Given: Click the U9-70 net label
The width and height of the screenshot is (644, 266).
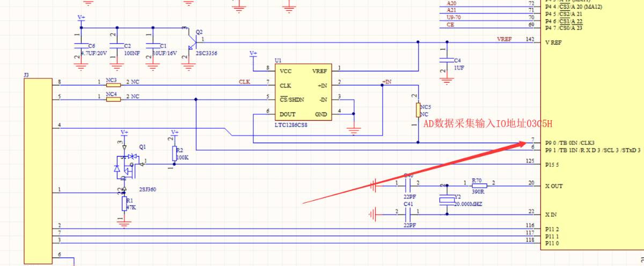Looking at the screenshot, I should [x=453, y=17].
